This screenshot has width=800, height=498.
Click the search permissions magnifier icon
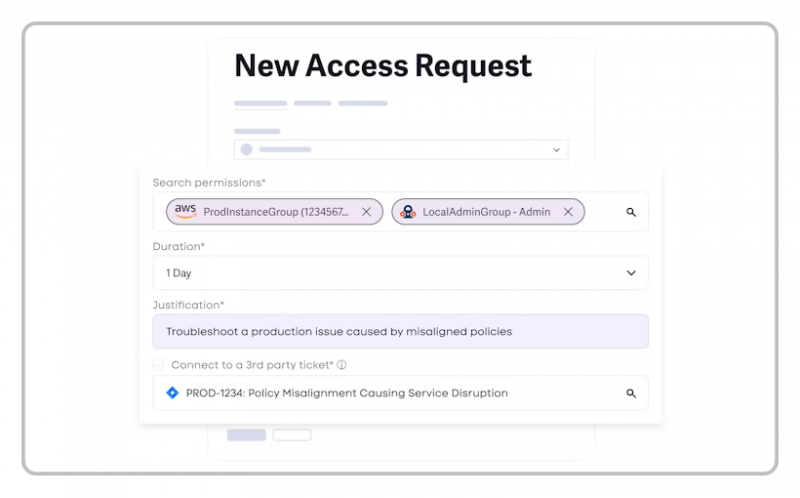coord(631,212)
